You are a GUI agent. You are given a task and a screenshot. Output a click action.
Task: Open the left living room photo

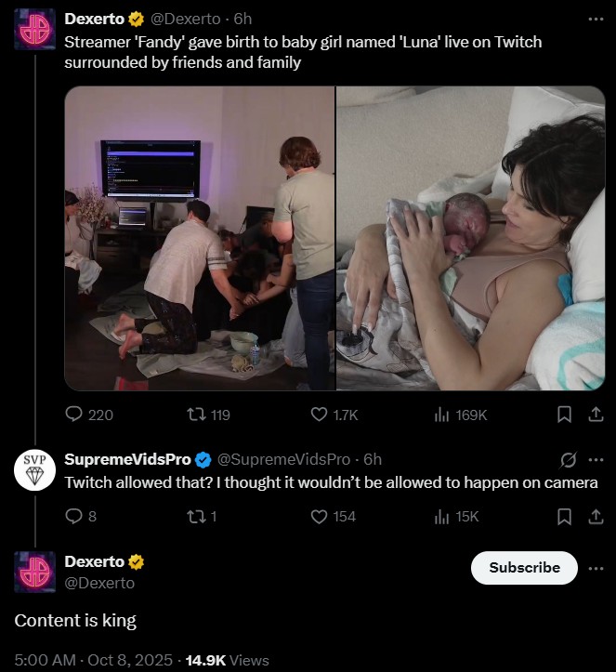(x=199, y=238)
